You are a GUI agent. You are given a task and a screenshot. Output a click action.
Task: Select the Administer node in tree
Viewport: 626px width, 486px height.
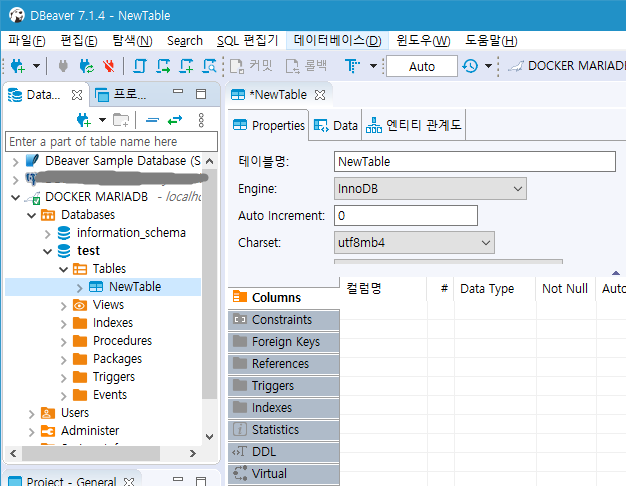coord(90,431)
